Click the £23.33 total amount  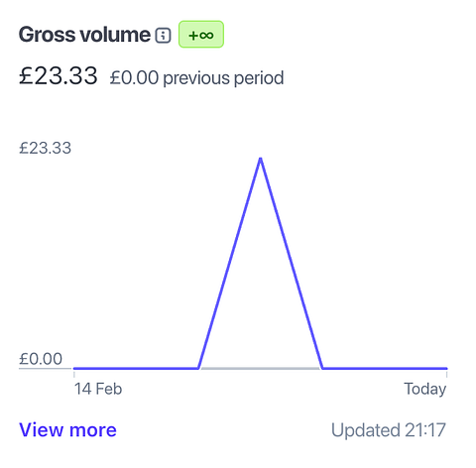[58, 75]
